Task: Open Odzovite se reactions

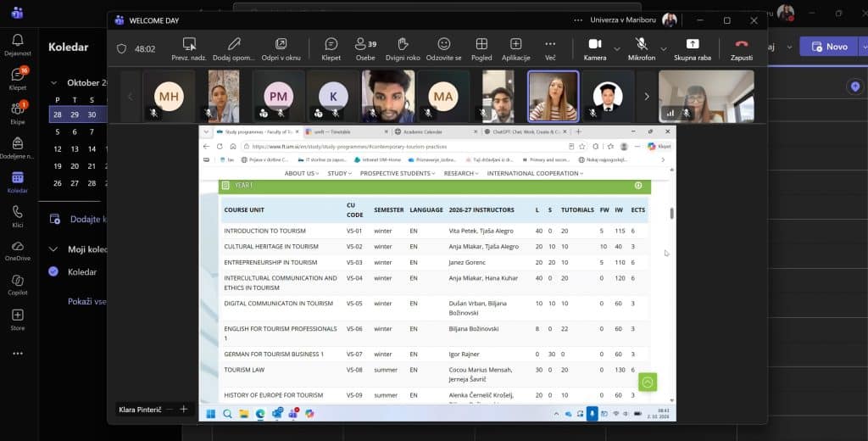Action: (443, 48)
